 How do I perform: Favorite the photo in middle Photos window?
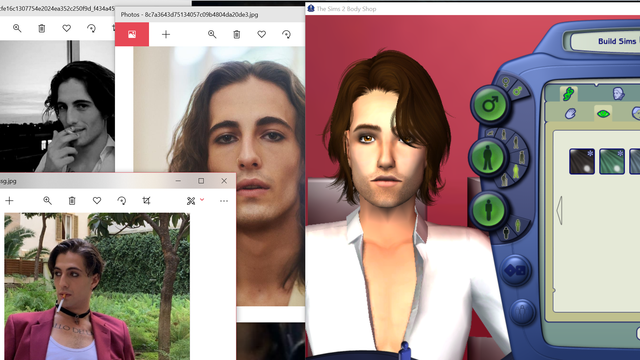262,34
